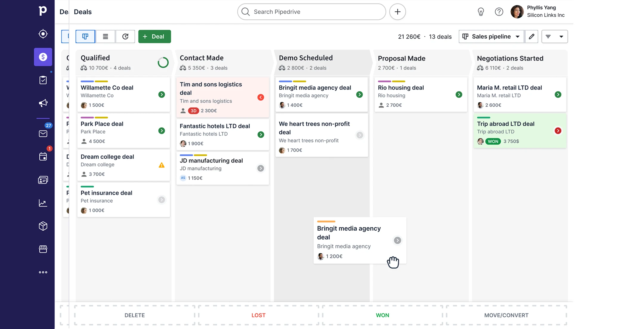The image size is (644, 329).
Task: Click the LOST drop zone
Action: [x=258, y=315]
